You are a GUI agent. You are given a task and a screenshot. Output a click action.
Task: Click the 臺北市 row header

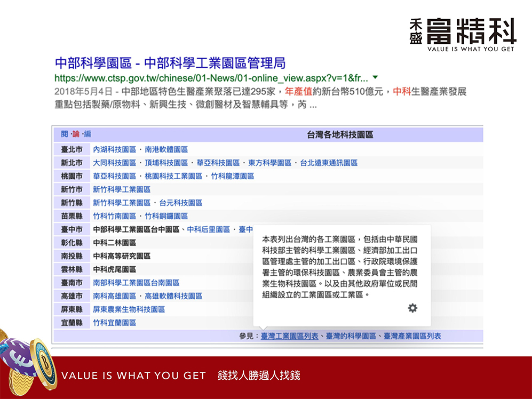[x=72, y=149]
